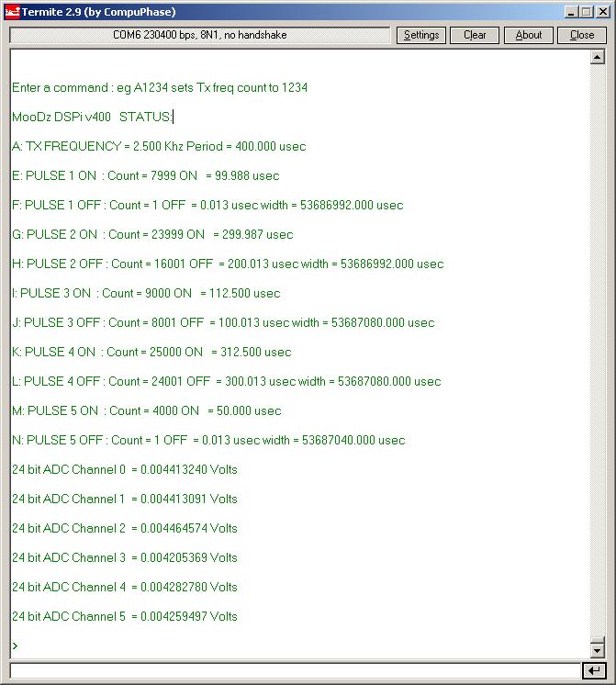The height and width of the screenshot is (685, 616).
Task: Click the 'Enter a command' prompt line
Action: pyautogui.click(x=160, y=87)
